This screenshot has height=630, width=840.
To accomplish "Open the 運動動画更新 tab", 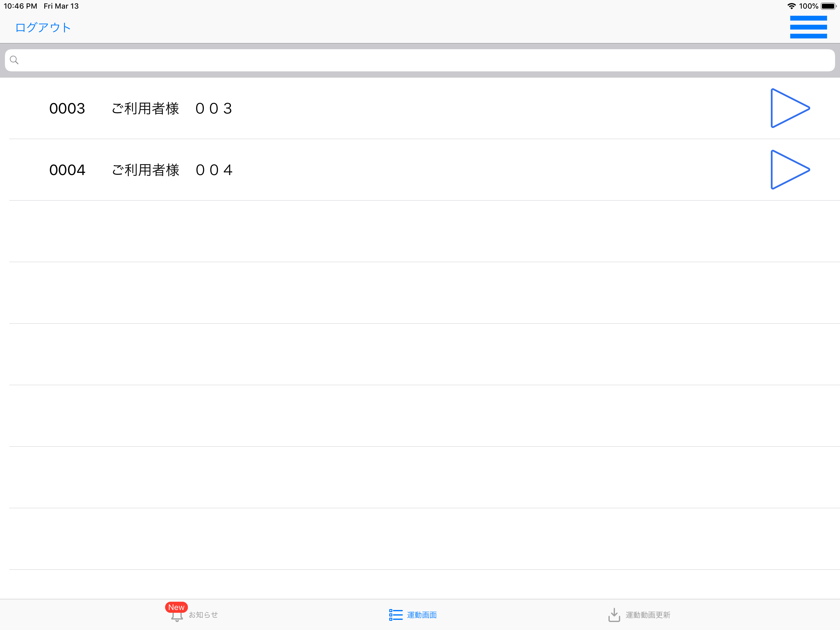I will [x=639, y=615].
